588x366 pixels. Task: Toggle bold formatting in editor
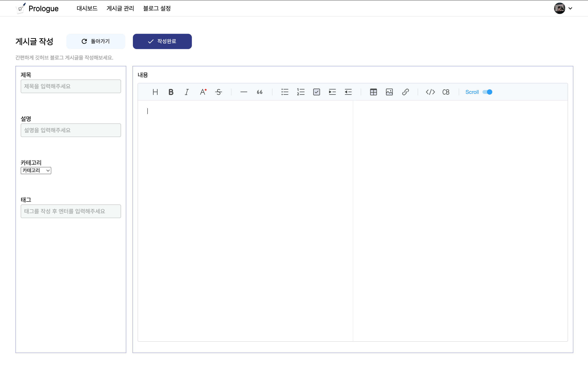(x=171, y=92)
